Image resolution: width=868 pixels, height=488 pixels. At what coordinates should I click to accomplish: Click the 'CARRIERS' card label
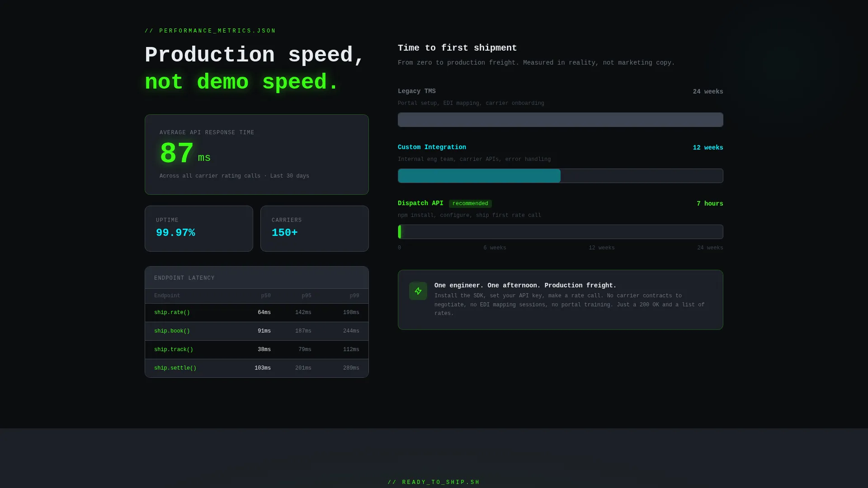(x=287, y=221)
